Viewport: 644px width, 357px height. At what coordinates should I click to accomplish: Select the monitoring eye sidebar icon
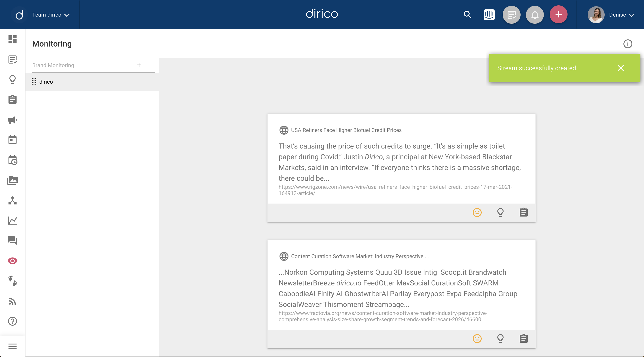(x=13, y=261)
